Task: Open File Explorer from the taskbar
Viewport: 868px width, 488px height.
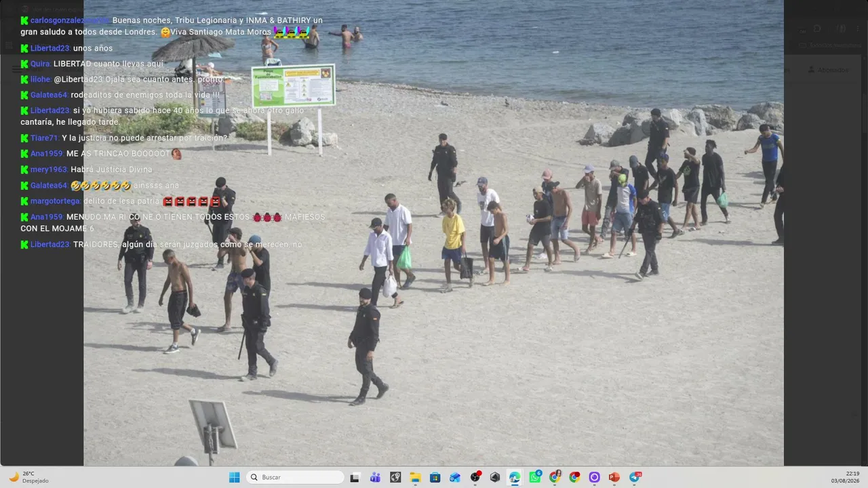Action: coord(415,477)
